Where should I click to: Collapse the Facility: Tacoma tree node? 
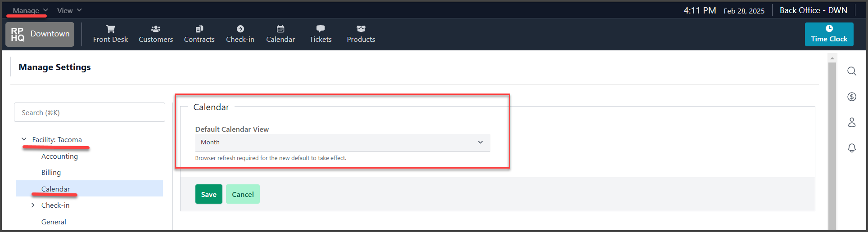click(24, 139)
